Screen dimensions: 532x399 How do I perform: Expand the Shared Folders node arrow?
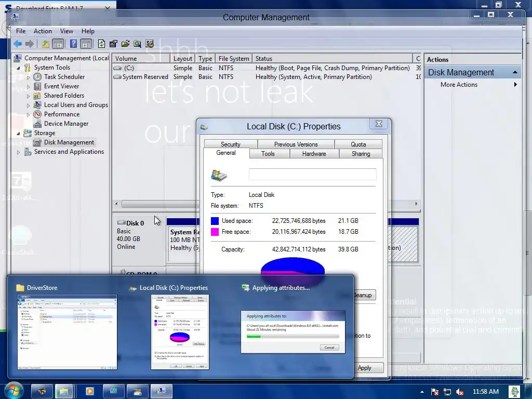tap(28, 96)
